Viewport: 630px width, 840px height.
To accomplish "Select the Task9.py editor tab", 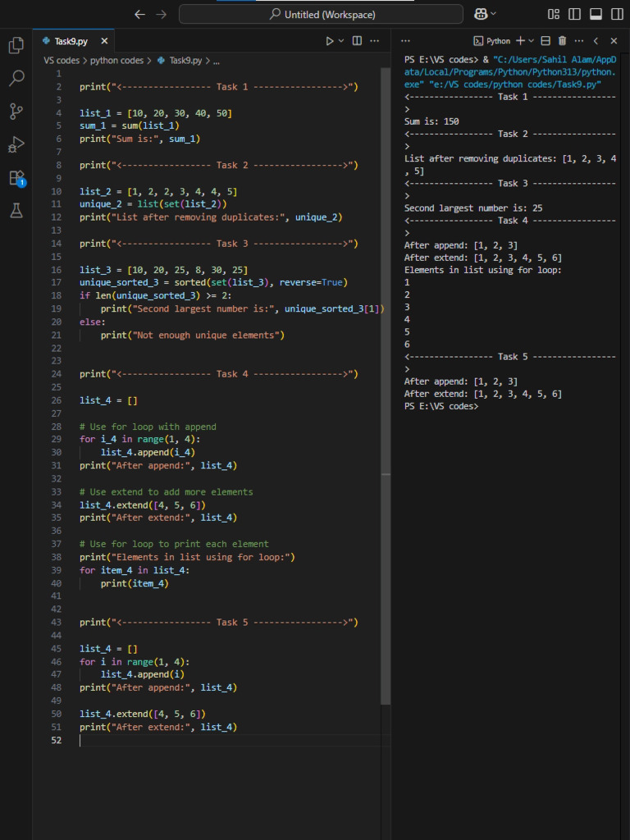I will (x=72, y=41).
